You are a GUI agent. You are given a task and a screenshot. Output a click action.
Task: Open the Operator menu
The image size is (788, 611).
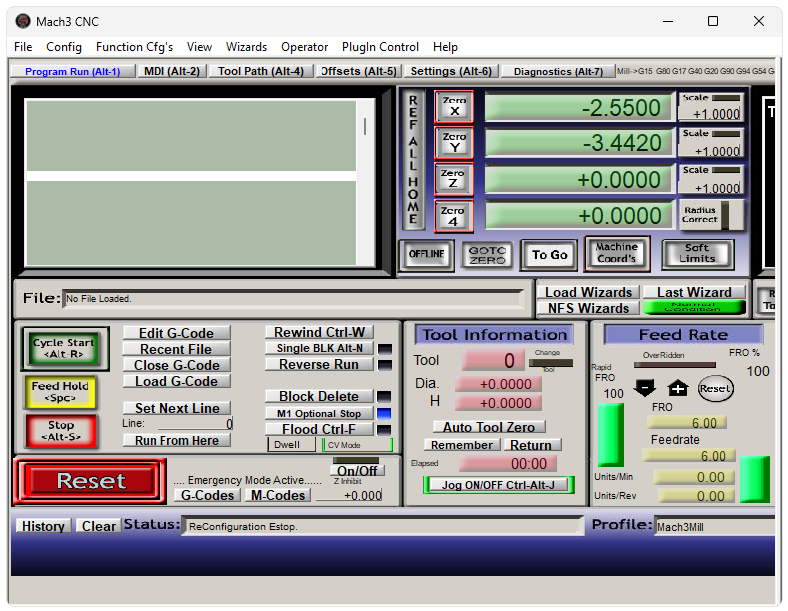[304, 47]
